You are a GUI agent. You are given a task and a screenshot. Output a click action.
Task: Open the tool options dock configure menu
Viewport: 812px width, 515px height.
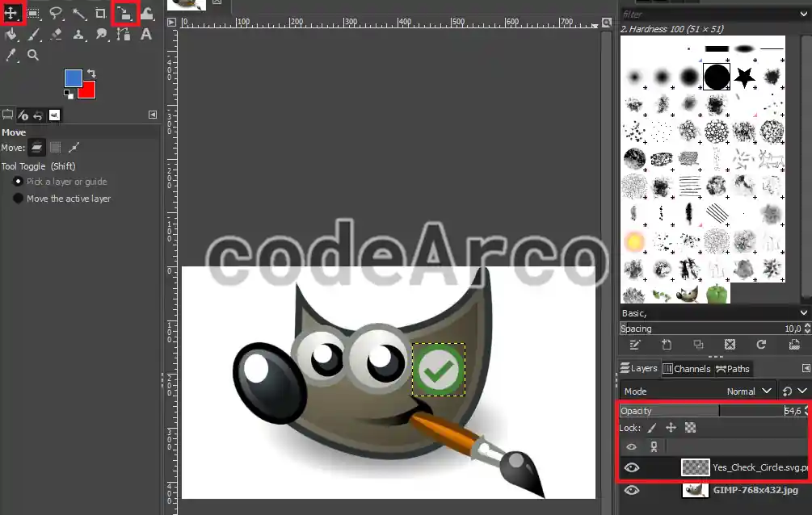153,115
